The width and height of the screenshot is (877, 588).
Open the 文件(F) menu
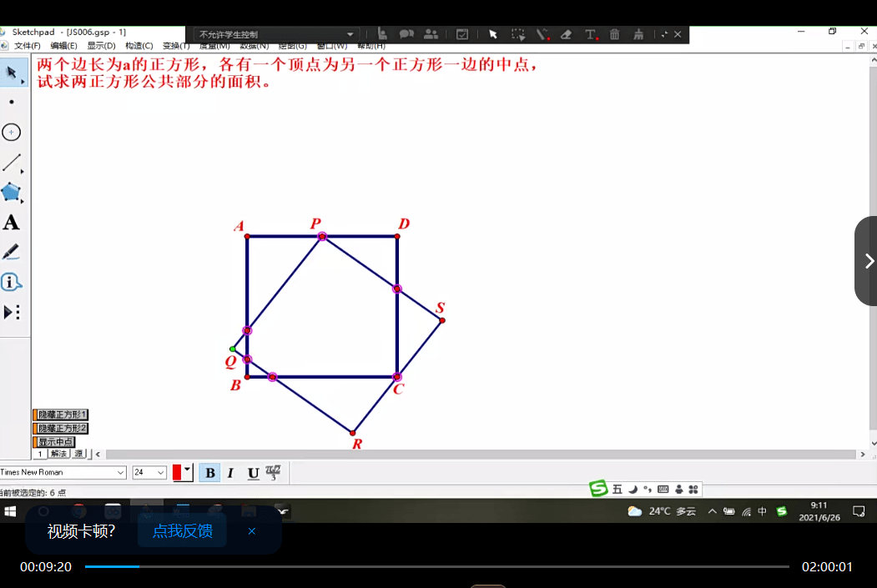click(27, 46)
